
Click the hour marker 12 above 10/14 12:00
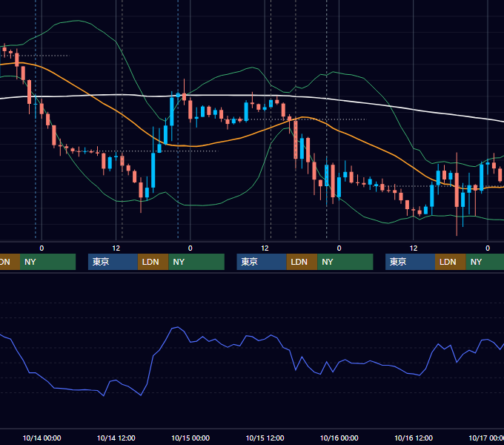coord(116,248)
